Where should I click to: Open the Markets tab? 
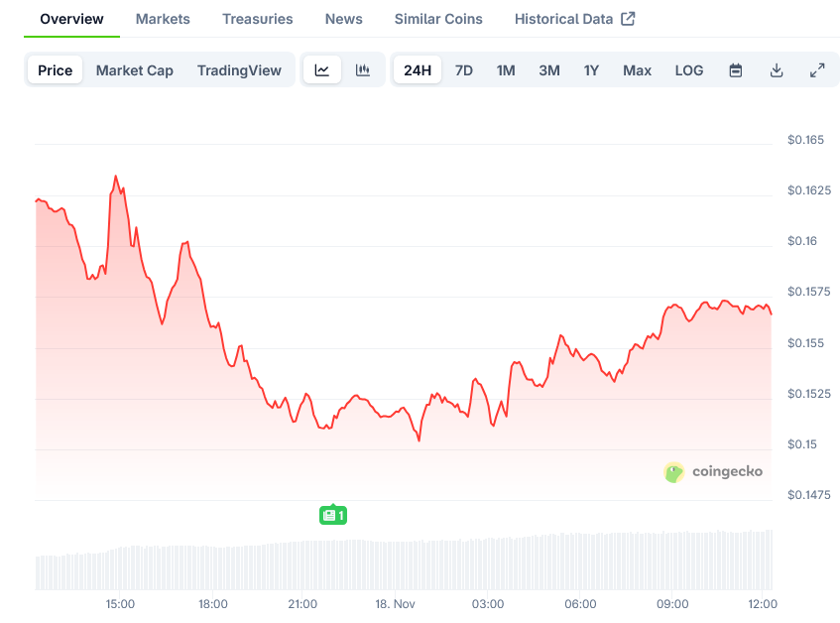click(x=163, y=19)
